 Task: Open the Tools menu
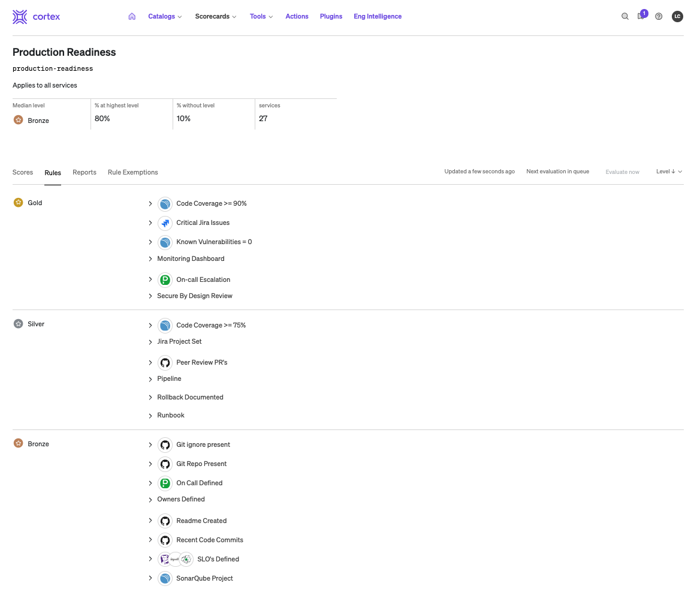[x=261, y=17]
